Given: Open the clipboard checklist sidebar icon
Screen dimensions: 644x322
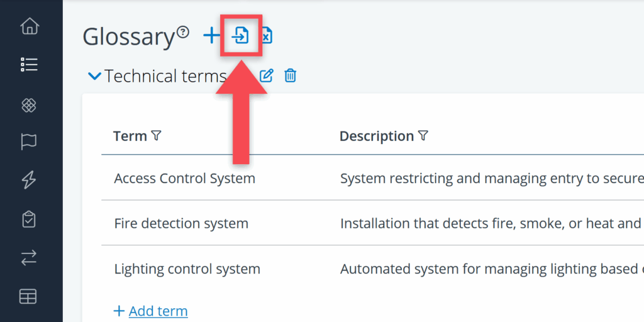Looking at the screenshot, I should [30, 219].
